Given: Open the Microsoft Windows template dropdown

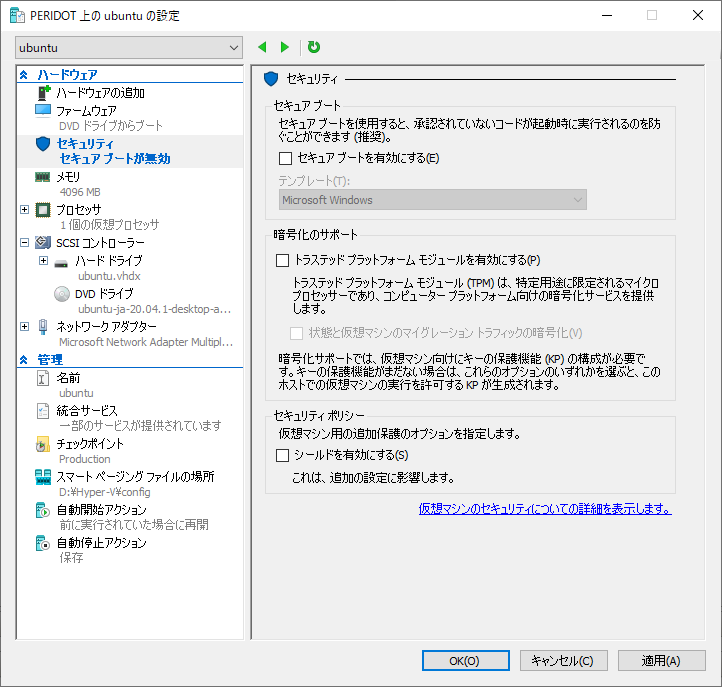Looking at the screenshot, I should click(433, 200).
